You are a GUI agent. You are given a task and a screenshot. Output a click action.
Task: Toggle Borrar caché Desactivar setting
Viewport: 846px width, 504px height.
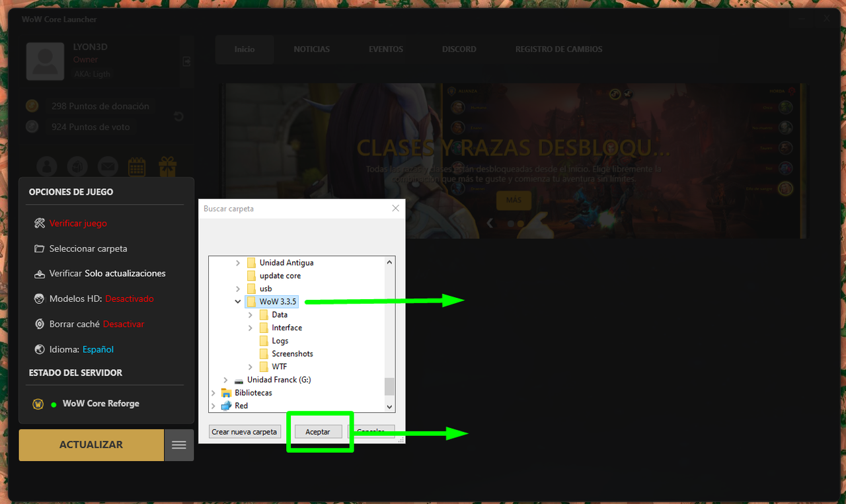(x=124, y=324)
